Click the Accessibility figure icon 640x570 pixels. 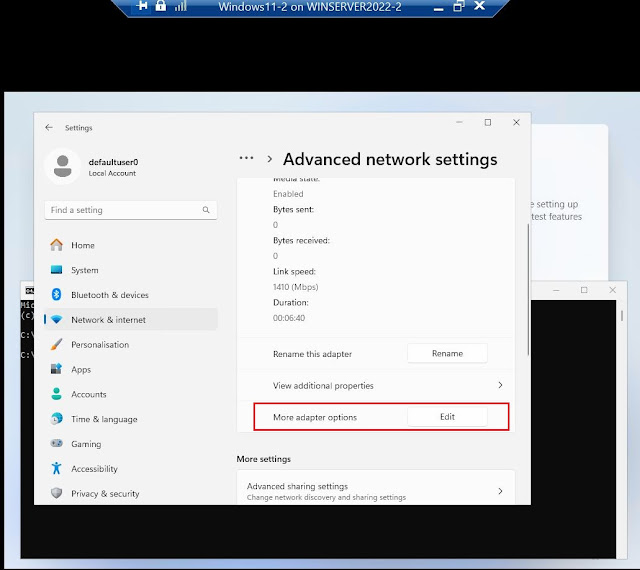pyautogui.click(x=56, y=468)
